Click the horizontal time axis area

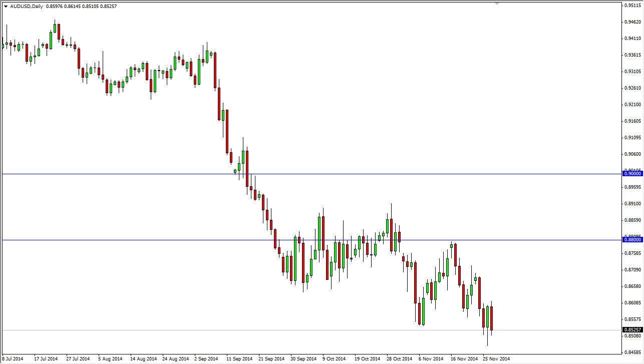(x=300, y=359)
